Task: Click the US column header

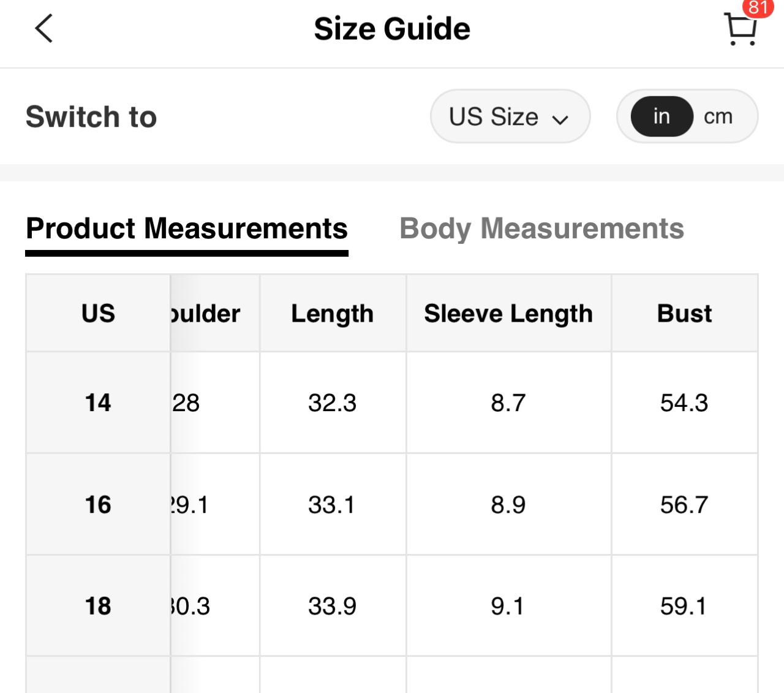Action: pyautogui.click(x=98, y=314)
